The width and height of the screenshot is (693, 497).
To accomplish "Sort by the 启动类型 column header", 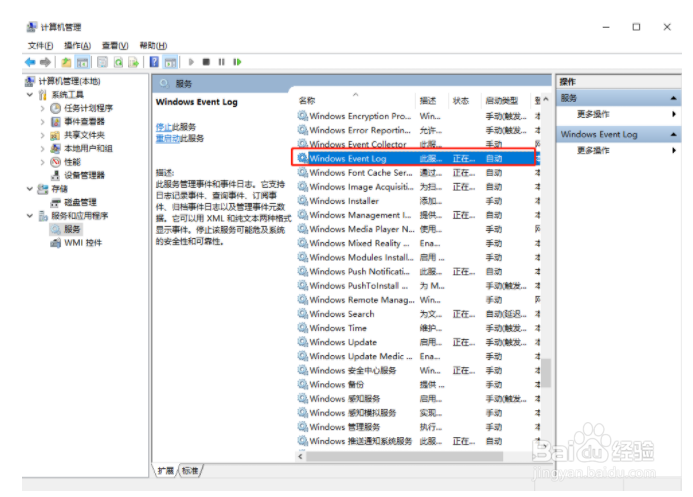I will (x=505, y=101).
